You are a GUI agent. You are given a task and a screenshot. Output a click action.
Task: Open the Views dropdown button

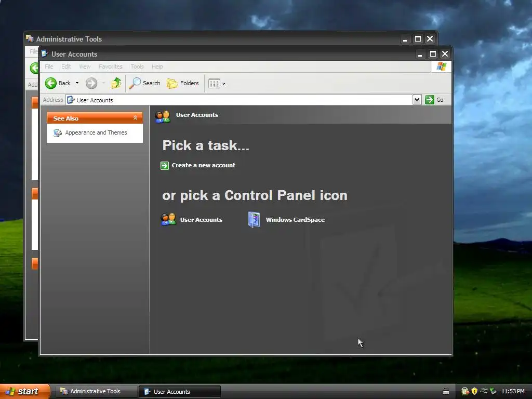217,84
